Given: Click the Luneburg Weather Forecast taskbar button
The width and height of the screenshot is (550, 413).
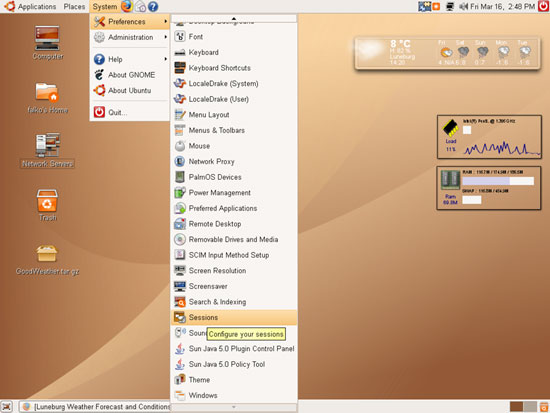Looking at the screenshot, I should [x=95, y=407].
